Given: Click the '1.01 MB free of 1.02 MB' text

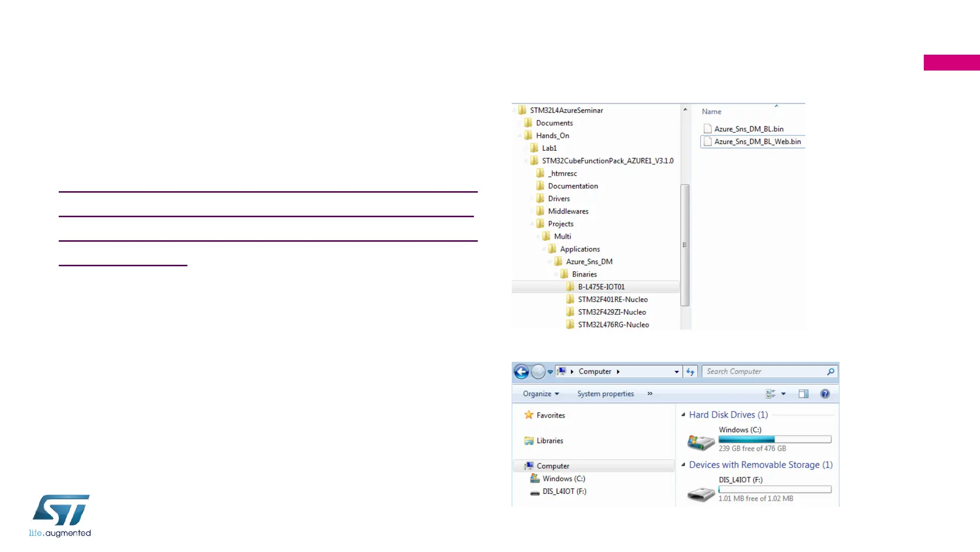Looking at the screenshot, I should point(756,498).
